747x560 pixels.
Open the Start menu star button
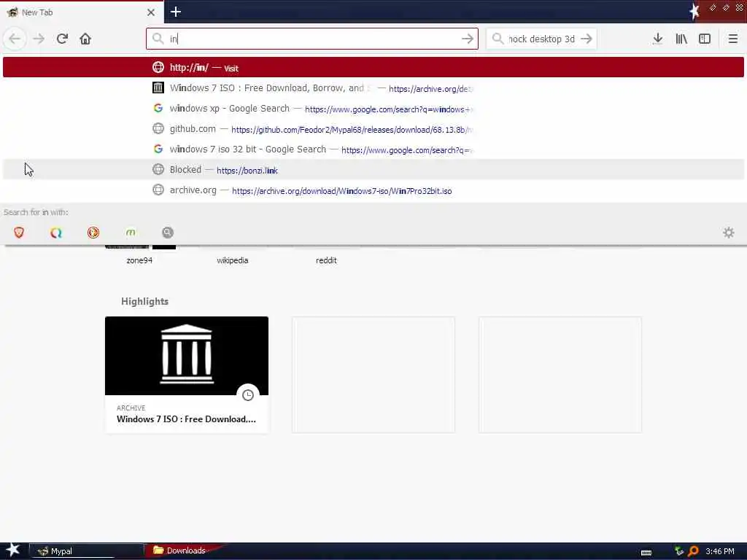[13, 551]
